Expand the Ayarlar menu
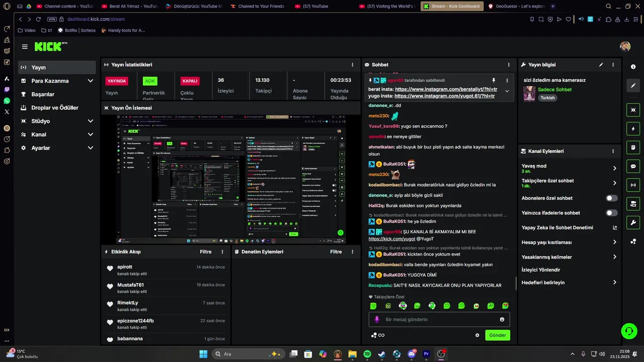The width and height of the screenshot is (644, 362). tap(91, 148)
